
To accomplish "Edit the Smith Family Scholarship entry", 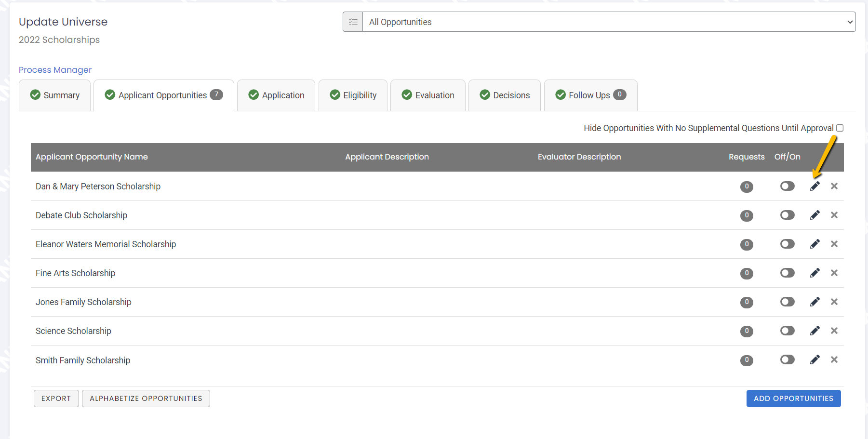I will 815,359.
